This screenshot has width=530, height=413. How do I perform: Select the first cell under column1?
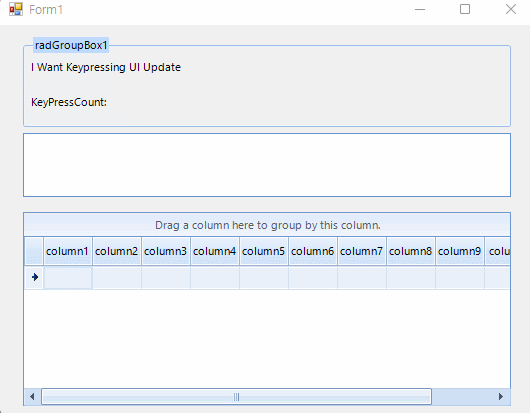click(x=68, y=278)
